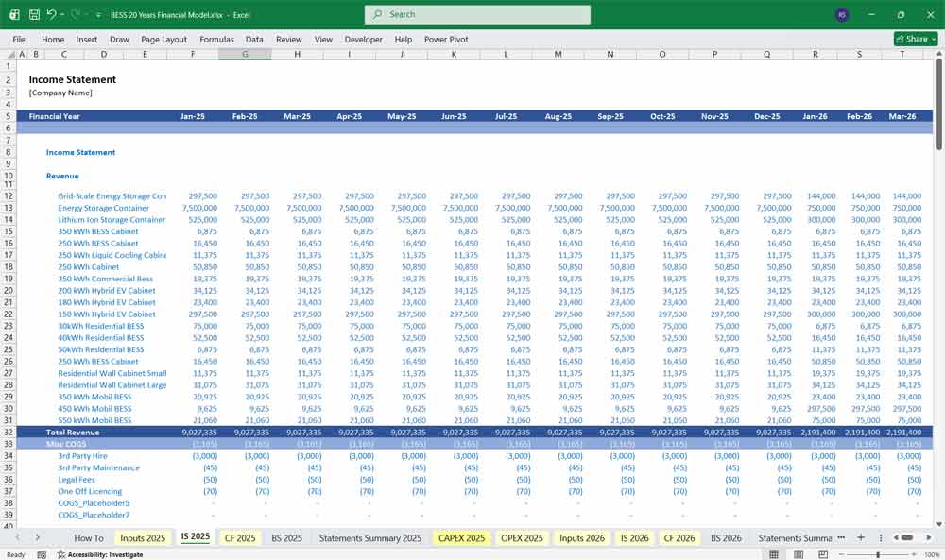
Task: Click zoom in plus icon
Action: (x=915, y=554)
